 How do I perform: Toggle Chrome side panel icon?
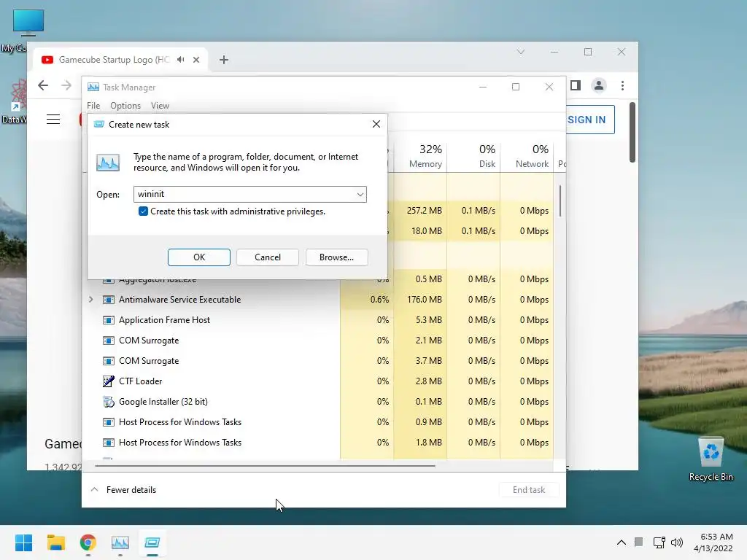576,85
